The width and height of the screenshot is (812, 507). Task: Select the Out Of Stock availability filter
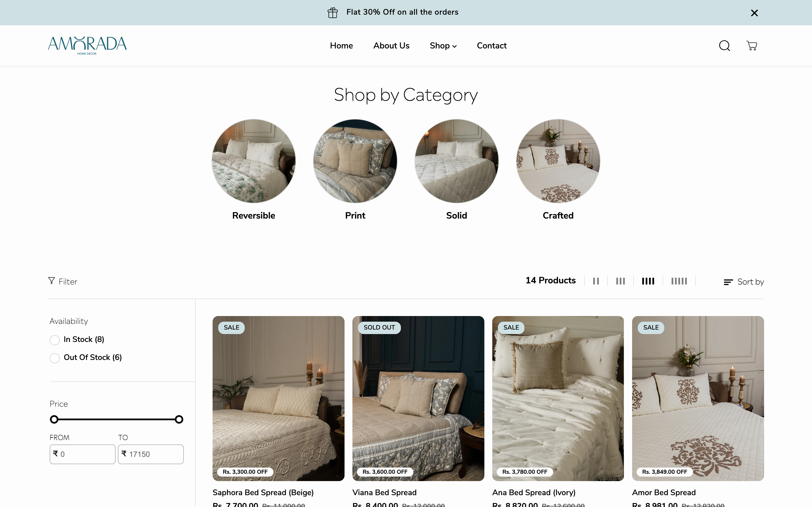[x=54, y=358]
